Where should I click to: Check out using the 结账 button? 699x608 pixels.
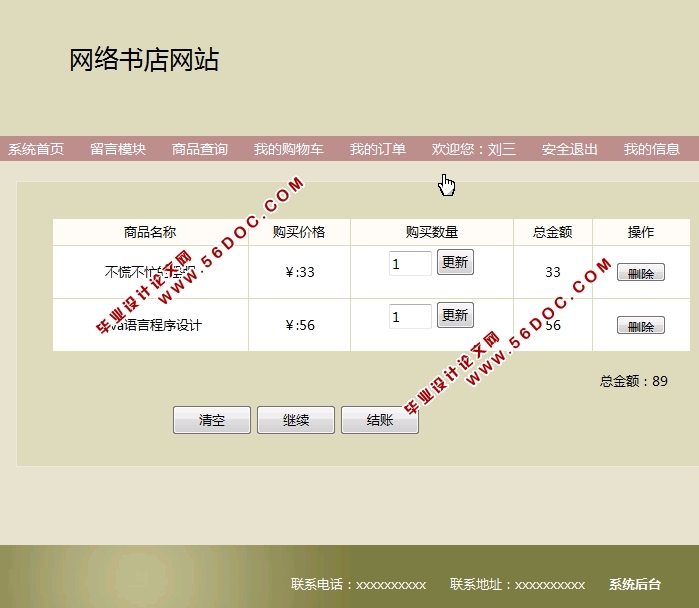[380, 420]
